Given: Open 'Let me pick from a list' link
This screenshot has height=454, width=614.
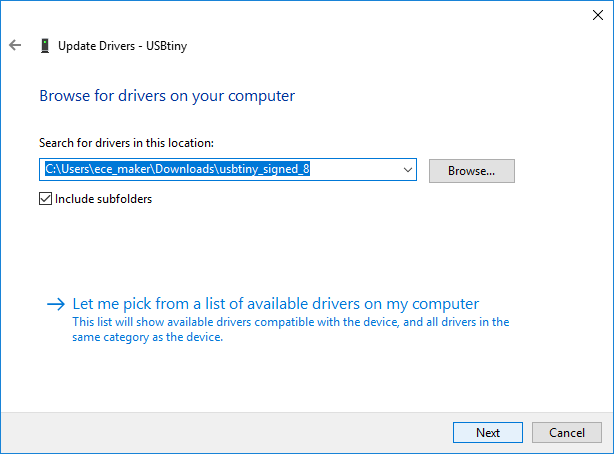Looking at the screenshot, I should [x=276, y=304].
